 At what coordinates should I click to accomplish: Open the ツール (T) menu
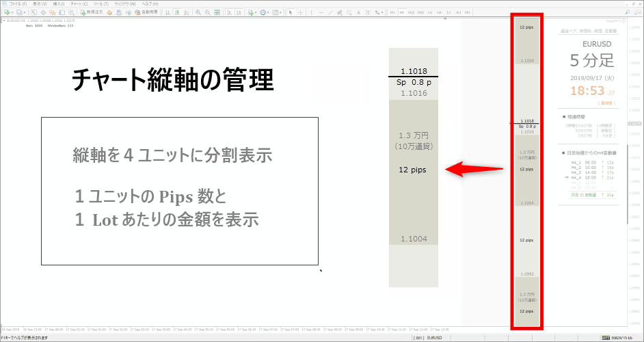pos(101,3)
